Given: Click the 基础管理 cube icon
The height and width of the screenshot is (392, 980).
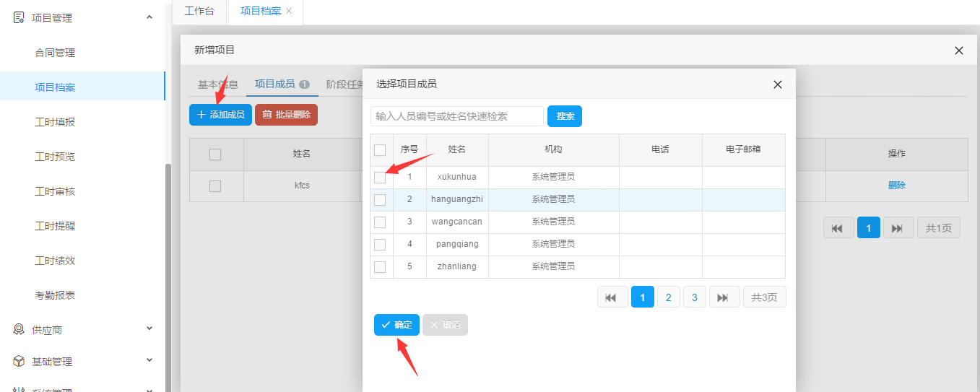Looking at the screenshot, I should click(19, 361).
